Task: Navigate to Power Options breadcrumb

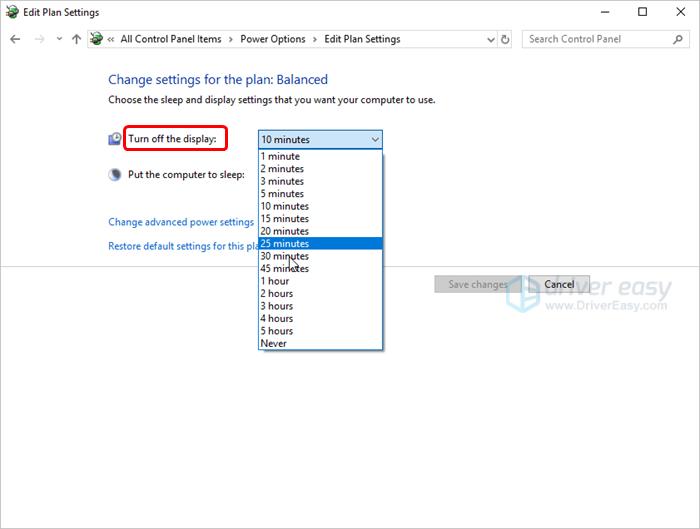Action: pos(273,39)
